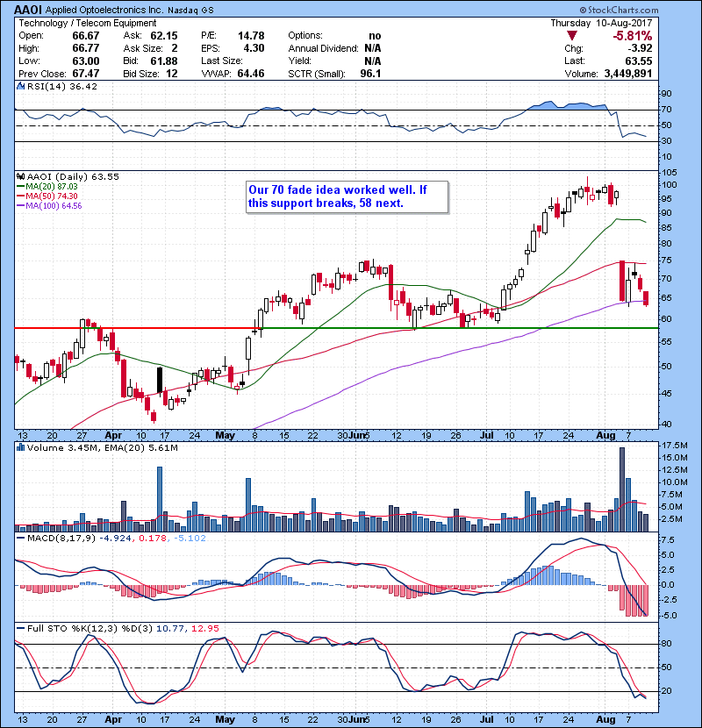Select the purple MA(100) 64.56 legend swatch
This screenshot has width=702, height=728.
coord(20,205)
